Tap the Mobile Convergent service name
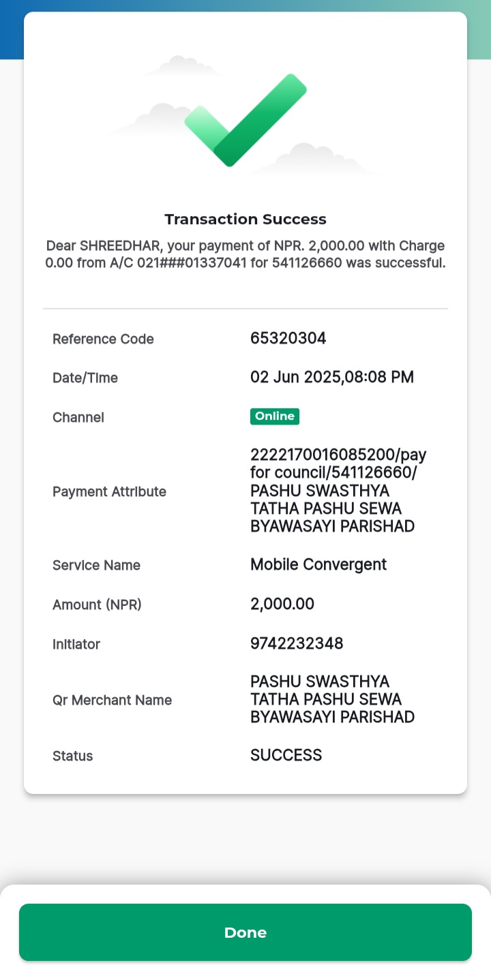Screen dimensions: 491x980 (x=318, y=564)
